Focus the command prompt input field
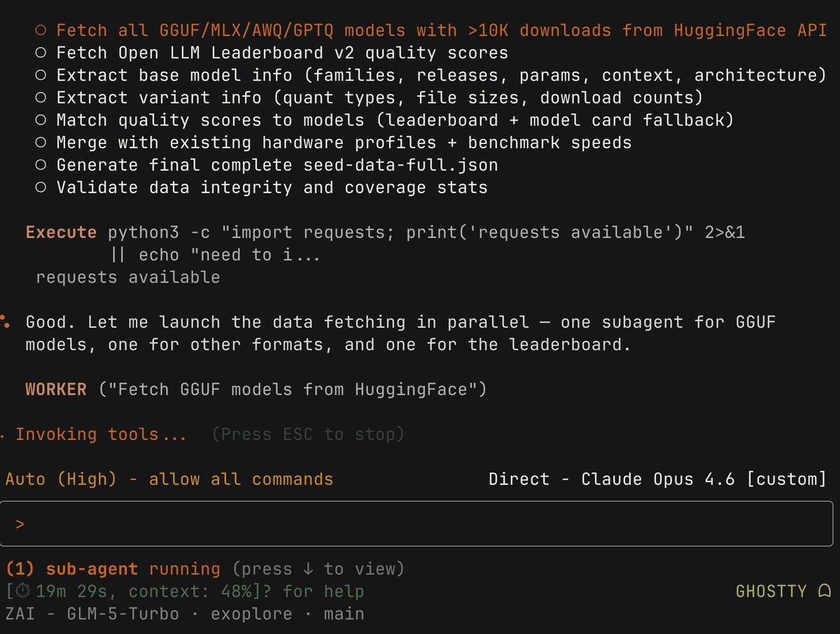 coord(416,523)
